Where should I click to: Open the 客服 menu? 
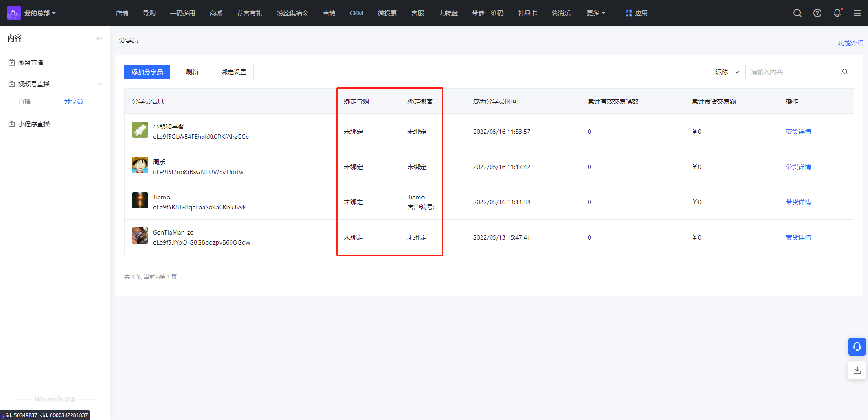[x=418, y=13]
